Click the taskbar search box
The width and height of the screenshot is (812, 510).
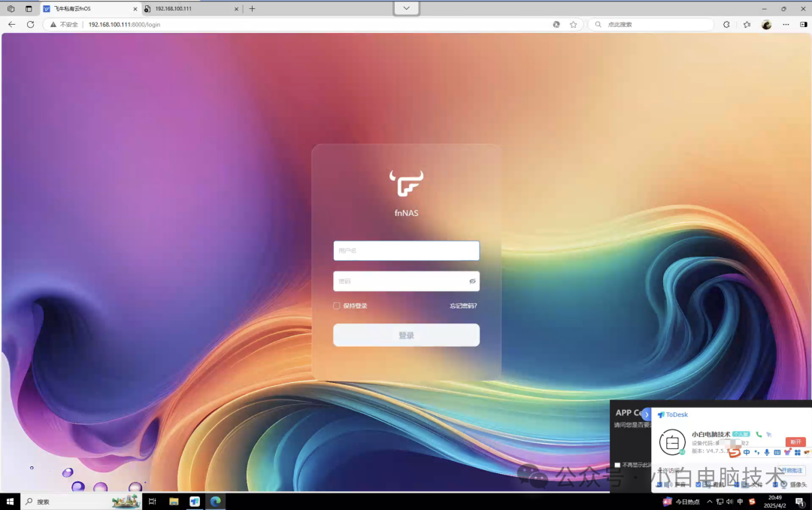81,502
